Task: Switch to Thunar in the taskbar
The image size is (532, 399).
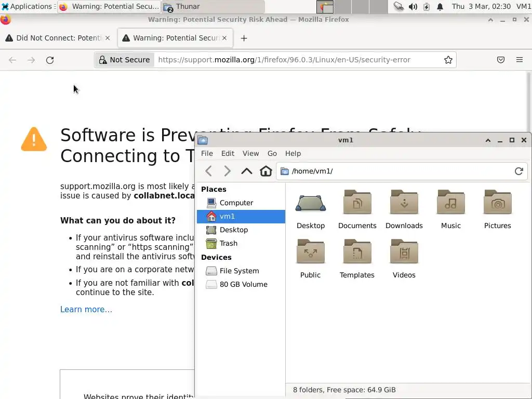Action: coord(212,6)
